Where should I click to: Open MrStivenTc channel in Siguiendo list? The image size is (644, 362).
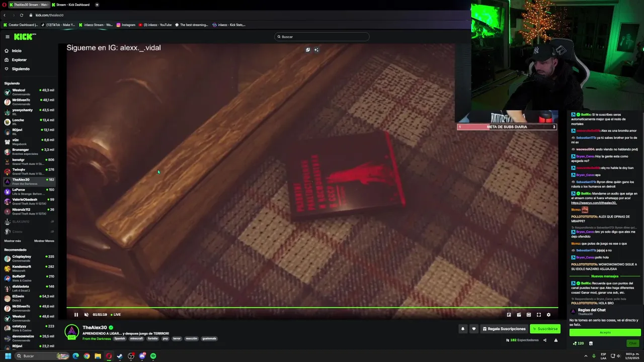(x=29, y=102)
